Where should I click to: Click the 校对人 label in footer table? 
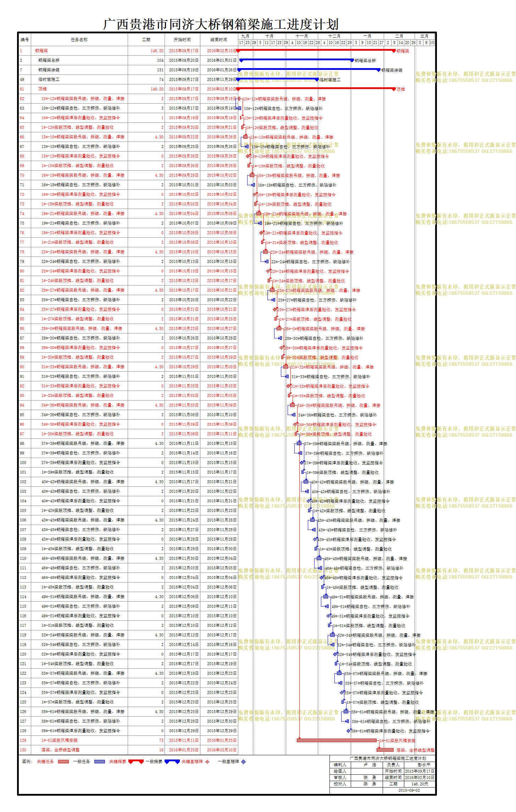click(x=340, y=784)
